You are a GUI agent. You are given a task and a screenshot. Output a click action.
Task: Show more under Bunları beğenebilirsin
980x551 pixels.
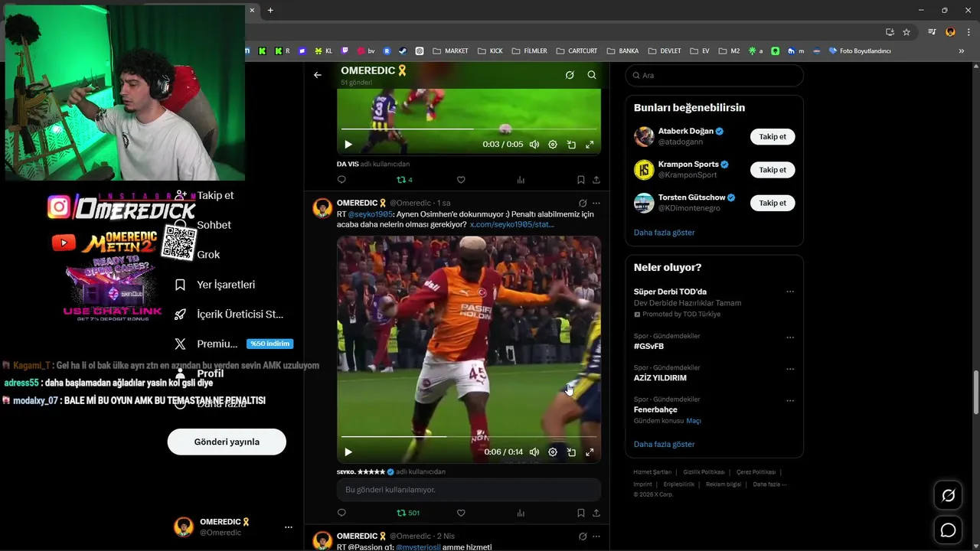[x=665, y=233]
